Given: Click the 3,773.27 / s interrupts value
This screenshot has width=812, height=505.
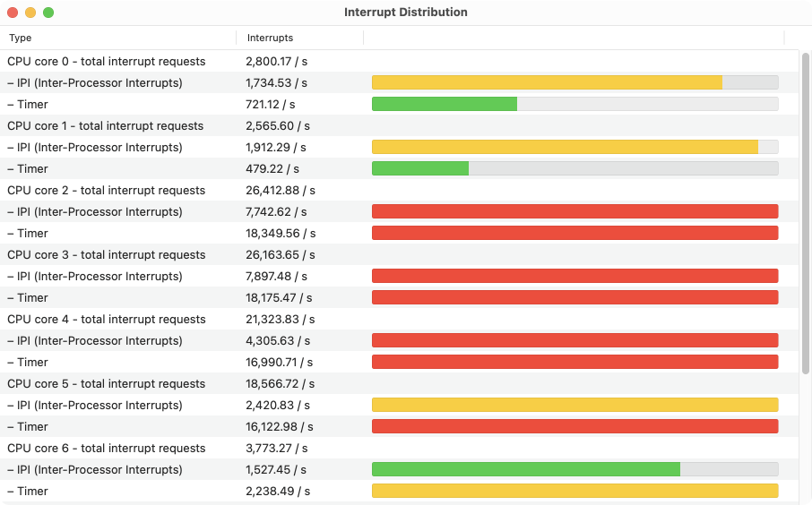Looking at the screenshot, I should pos(277,448).
